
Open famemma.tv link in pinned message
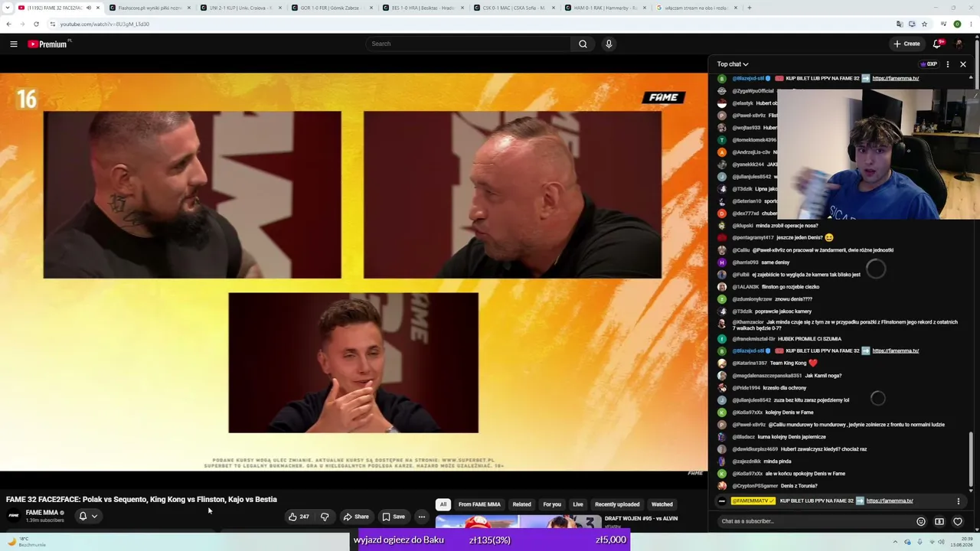(890, 501)
